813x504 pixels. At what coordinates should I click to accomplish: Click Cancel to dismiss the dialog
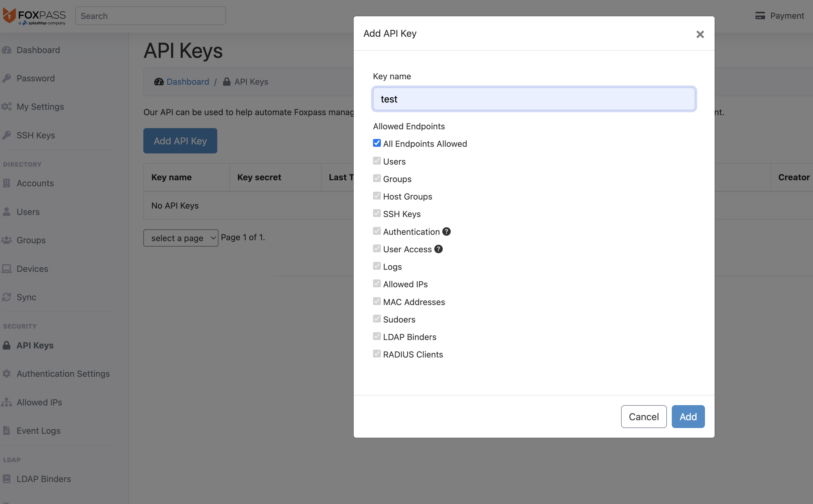tap(644, 416)
